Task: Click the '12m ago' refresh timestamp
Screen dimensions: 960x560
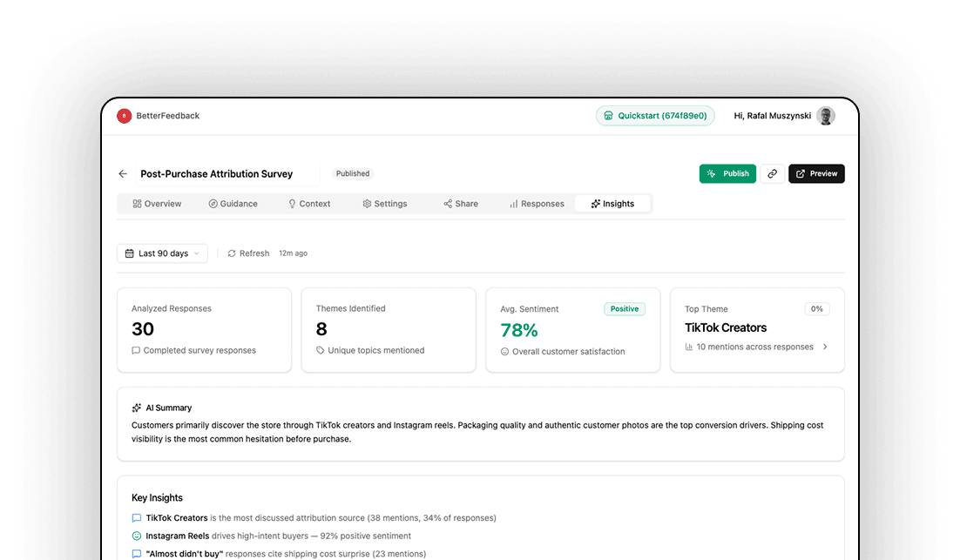Action: click(x=294, y=253)
